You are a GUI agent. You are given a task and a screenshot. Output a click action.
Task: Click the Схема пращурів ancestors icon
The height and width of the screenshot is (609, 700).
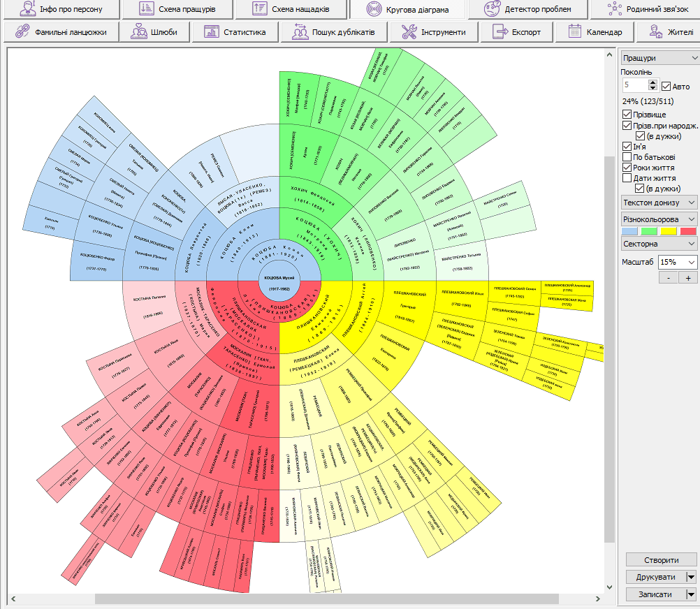[x=147, y=9]
